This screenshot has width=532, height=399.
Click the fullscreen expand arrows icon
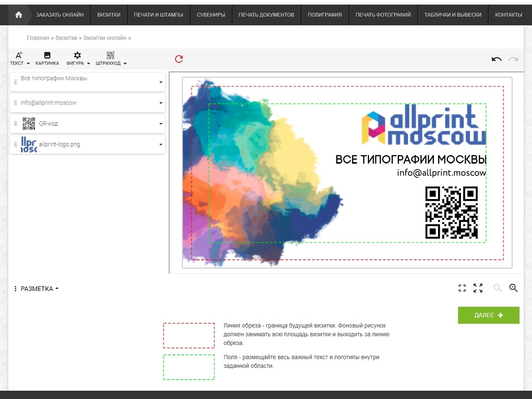478,288
